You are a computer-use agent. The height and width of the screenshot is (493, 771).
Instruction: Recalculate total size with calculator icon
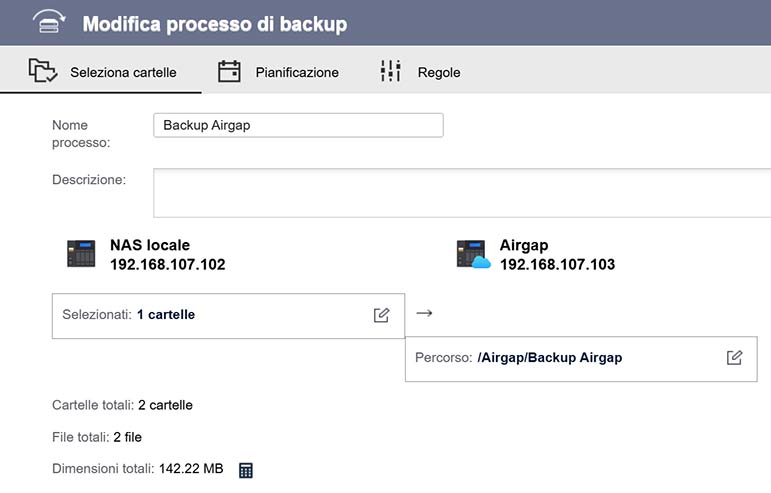coord(247,469)
